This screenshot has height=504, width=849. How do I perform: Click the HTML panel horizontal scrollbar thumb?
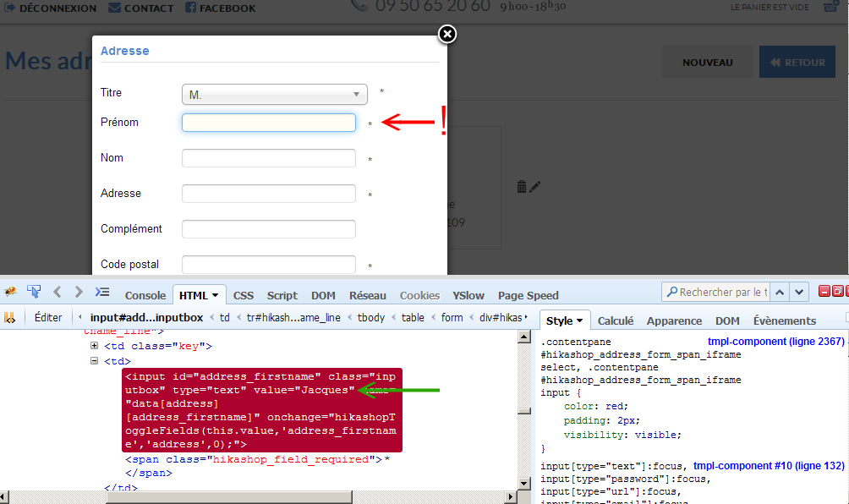tap(229, 497)
